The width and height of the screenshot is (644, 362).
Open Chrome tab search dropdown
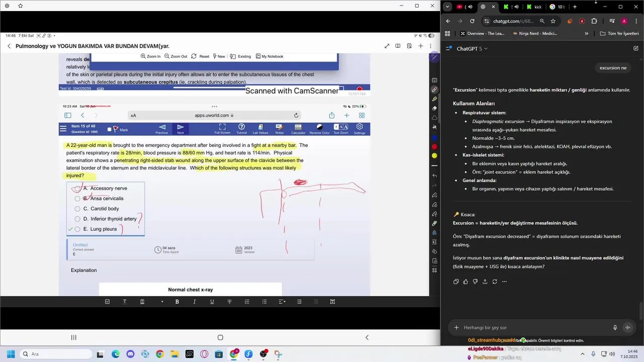447,7
